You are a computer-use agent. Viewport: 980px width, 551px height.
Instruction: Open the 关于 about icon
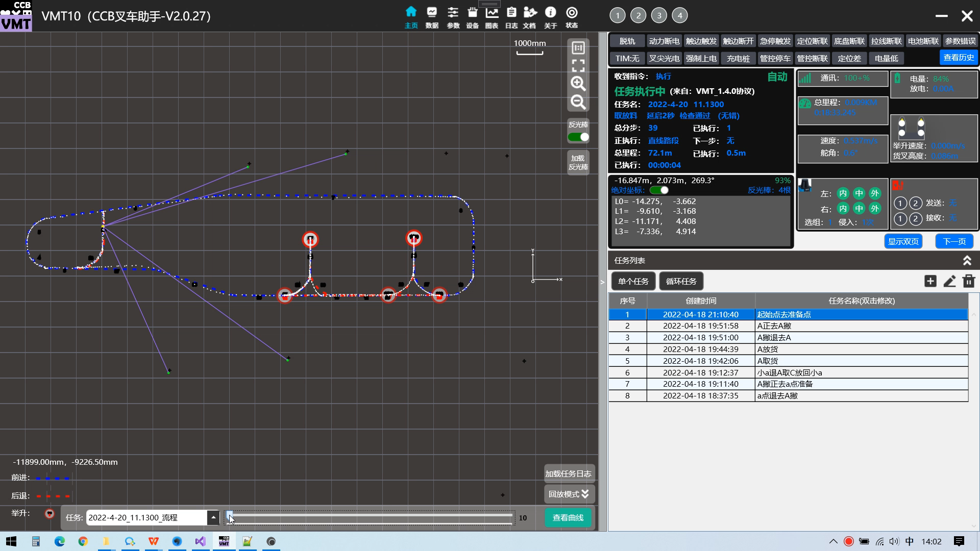pos(550,16)
